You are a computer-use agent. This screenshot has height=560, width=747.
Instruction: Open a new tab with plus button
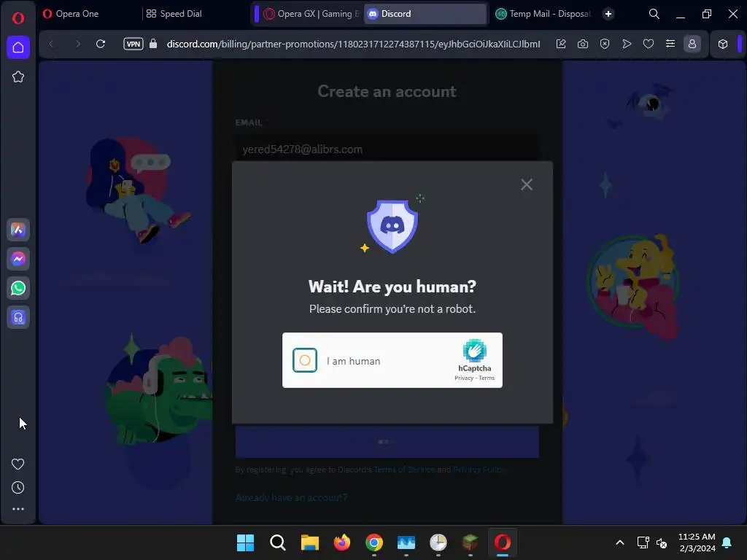608,14
